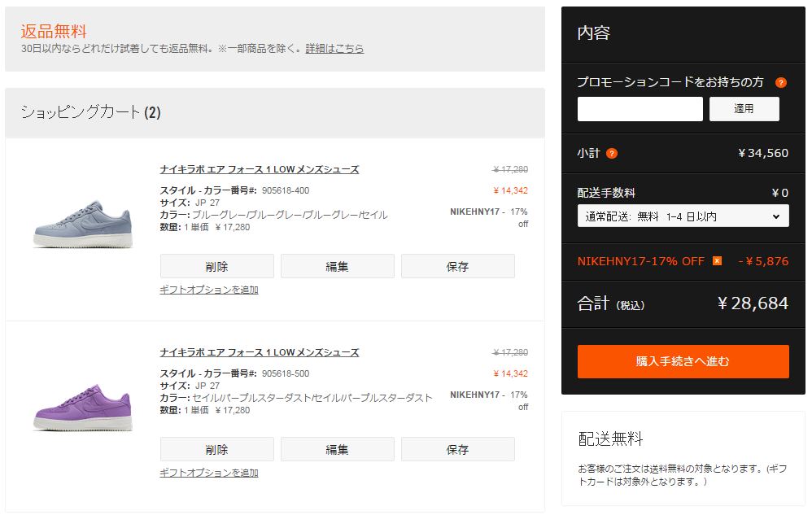
Task: Click 削除 for the blue-grey shoe
Action: point(217,267)
